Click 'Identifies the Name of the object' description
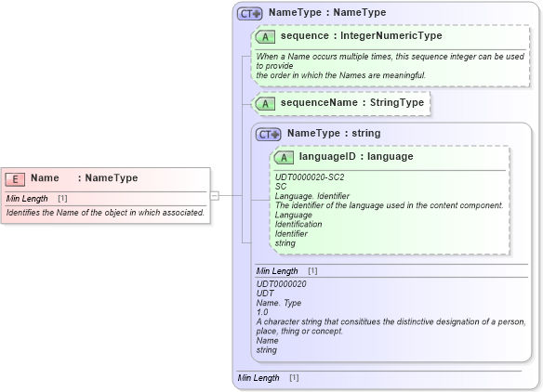This screenshot has width=543, height=392. pos(105,213)
